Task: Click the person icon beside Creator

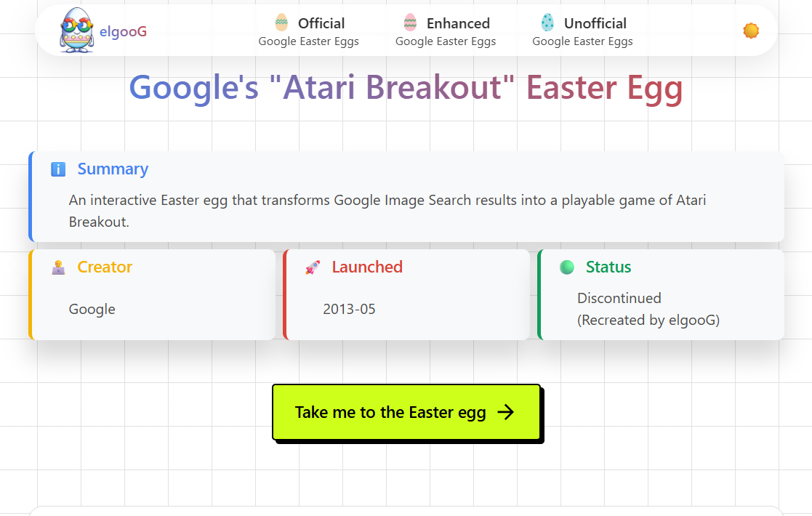Action: coord(58,267)
